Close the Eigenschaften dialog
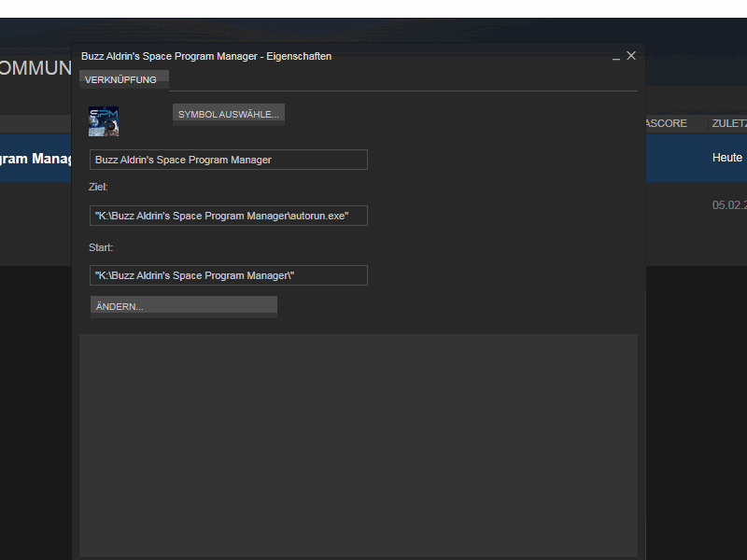This screenshot has width=747, height=560. (631, 56)
